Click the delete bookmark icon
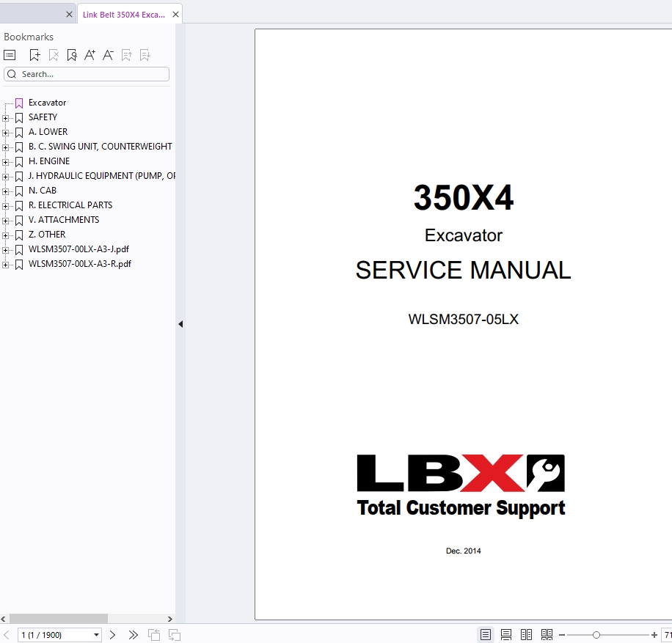Screen dimensions: 672x643 [54, 55]
